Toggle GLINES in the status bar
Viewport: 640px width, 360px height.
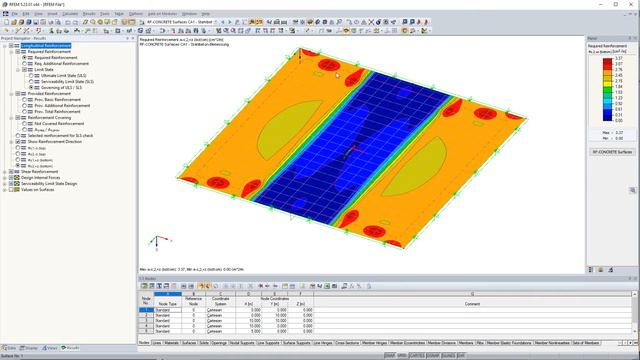point(448,356)
